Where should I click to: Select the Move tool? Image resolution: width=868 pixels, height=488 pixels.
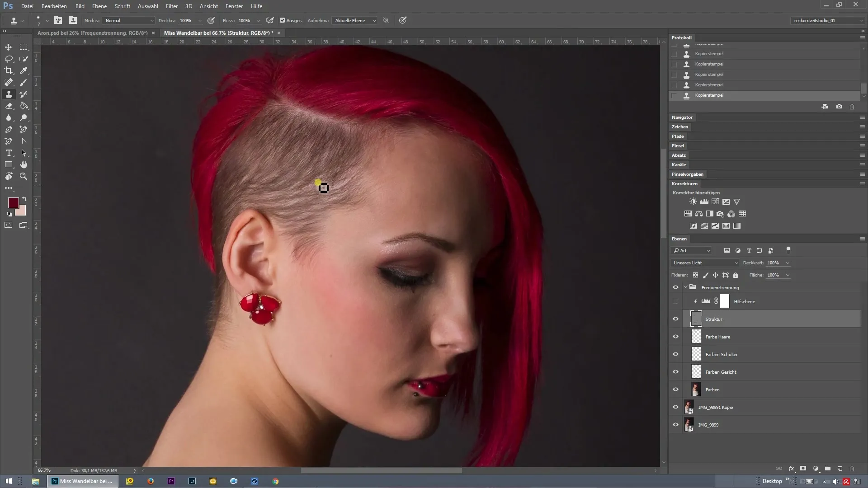[9, 47]
